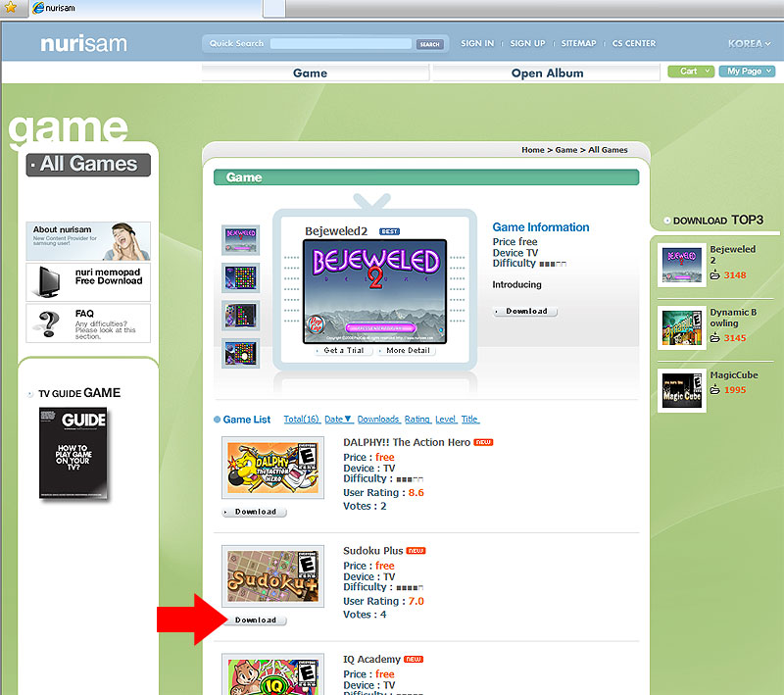Click Get a Trial for Bejeweled2
Screen dimensions: 784x695
pyautogui.click(x=344, y=351)
